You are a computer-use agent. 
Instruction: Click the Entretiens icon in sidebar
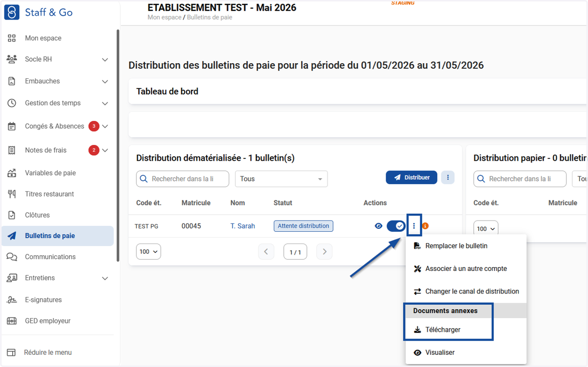click(x=12, y=278)
